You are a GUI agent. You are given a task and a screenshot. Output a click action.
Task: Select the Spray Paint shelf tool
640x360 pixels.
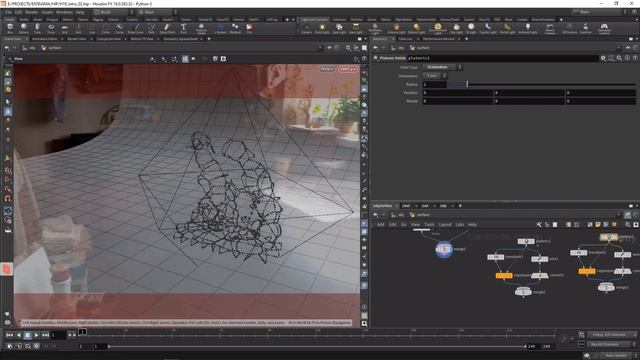coord(167,28)
